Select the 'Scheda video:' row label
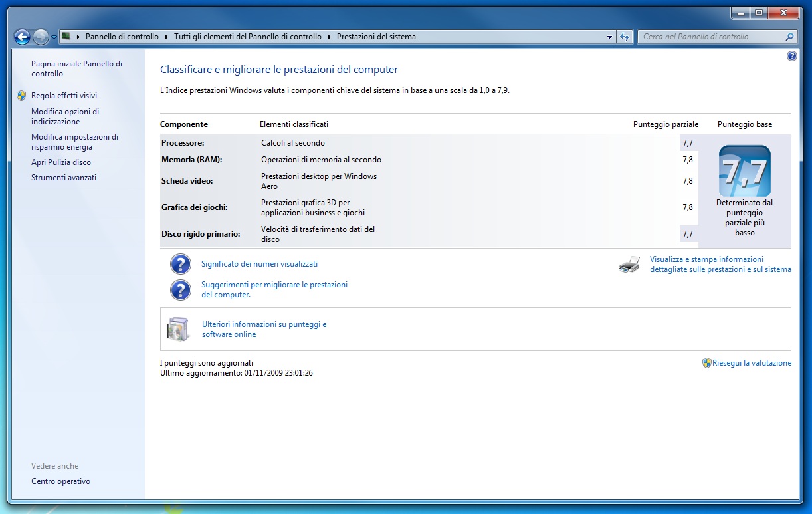The height and width of the screenshot is (514, 812). (x=187, y=181)
